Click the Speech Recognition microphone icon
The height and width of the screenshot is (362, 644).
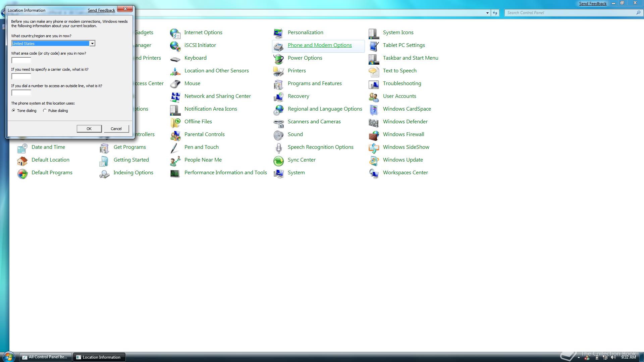click(278, 148)
